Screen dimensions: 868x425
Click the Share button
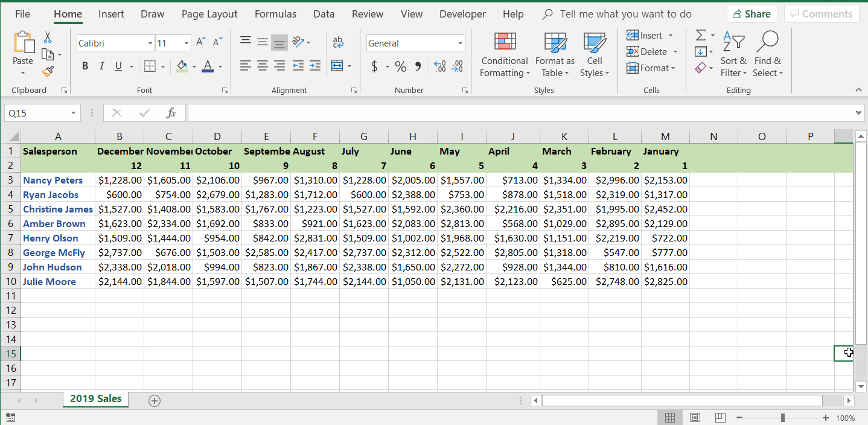click(752, 14)
